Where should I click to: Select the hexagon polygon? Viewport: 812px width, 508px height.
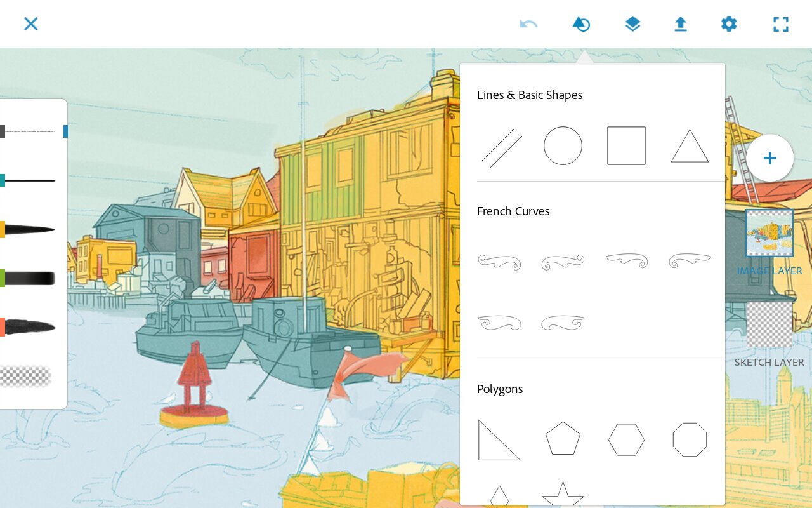pos(626,439)
